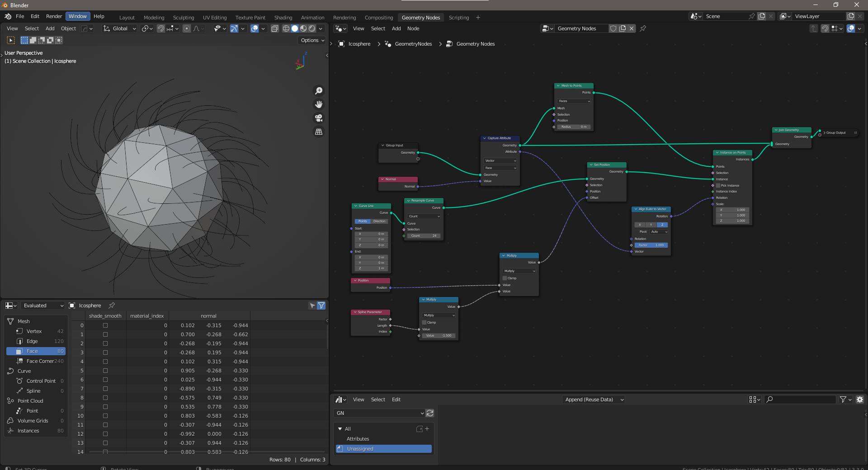This screenshot has height=470, width=868.
Task: Pin the Geometry Nodes node tree
Action: point(643,28)
